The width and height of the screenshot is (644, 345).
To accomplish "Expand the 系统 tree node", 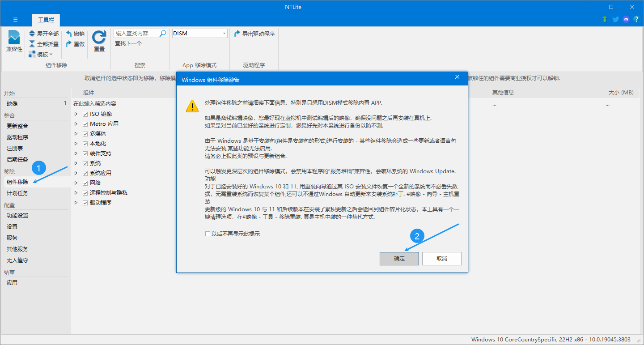I will [x=76, y=163].
